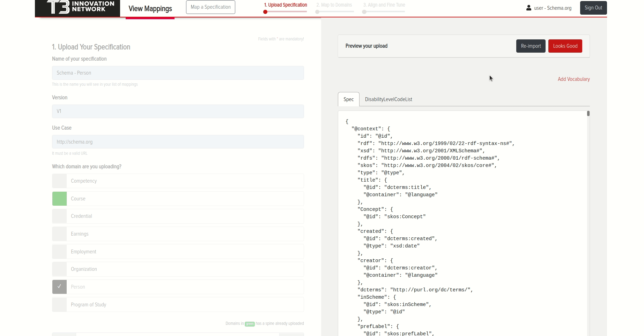
Task: Click the Course domain label
Action: 78,199
